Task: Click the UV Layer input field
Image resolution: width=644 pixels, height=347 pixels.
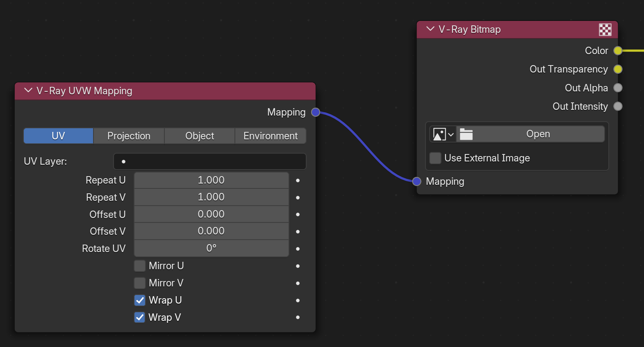Action: 209,161
